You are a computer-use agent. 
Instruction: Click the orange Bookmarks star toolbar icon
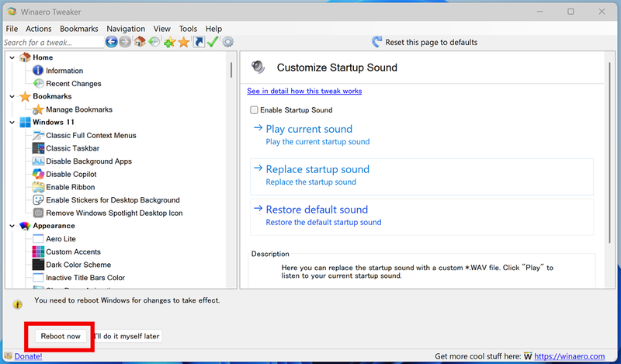183,42
